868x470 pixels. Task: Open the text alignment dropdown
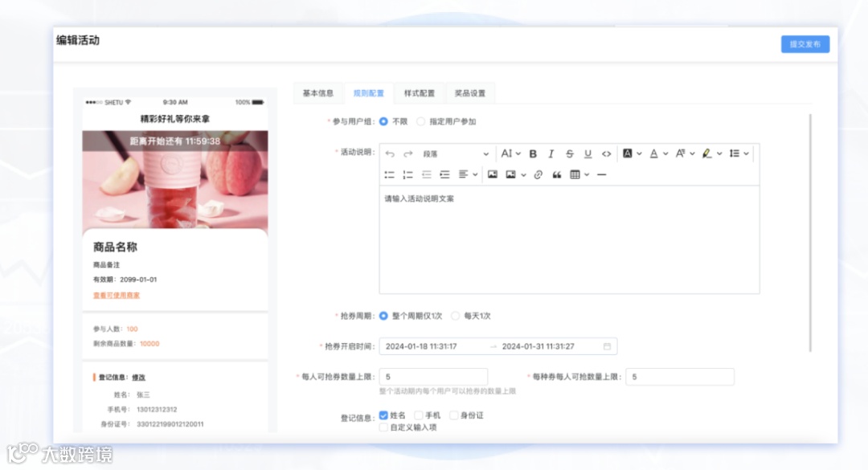(468, 175)
